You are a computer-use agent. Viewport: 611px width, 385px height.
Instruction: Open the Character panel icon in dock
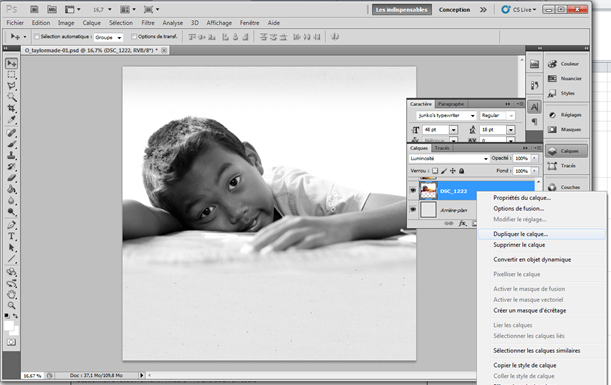535,107
